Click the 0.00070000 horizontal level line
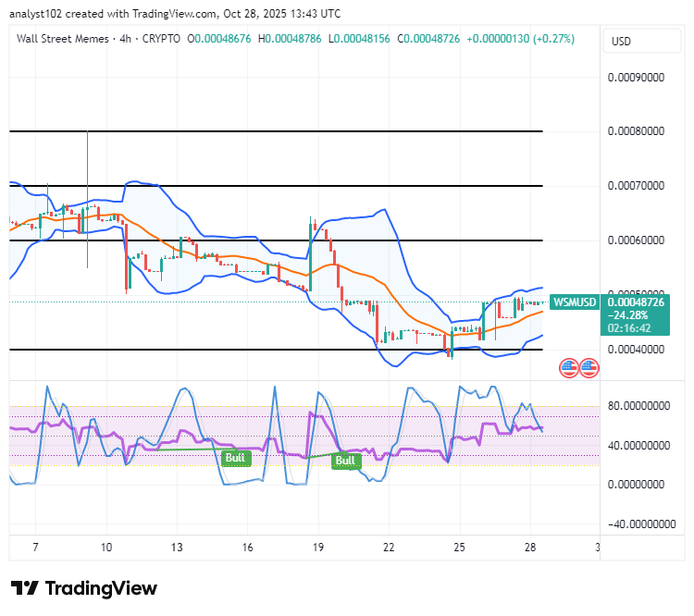This screenshot has height=616, width=694. click(276, 186)
